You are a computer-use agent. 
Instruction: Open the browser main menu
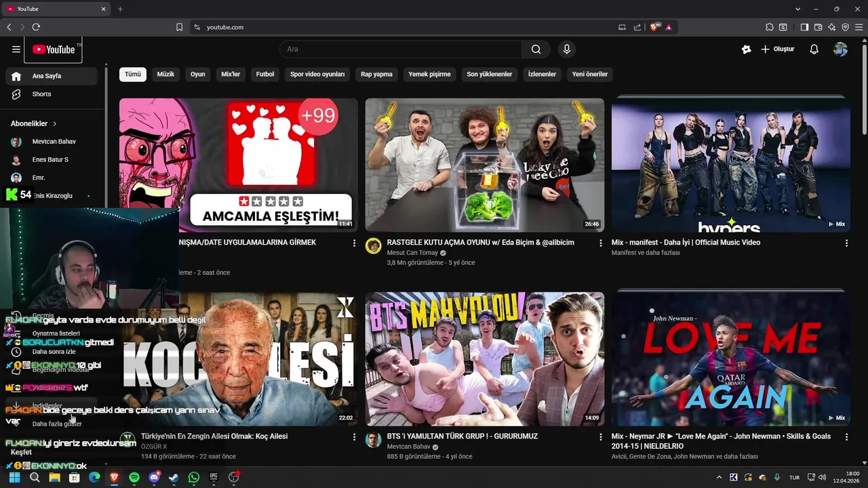pos(859,27)
